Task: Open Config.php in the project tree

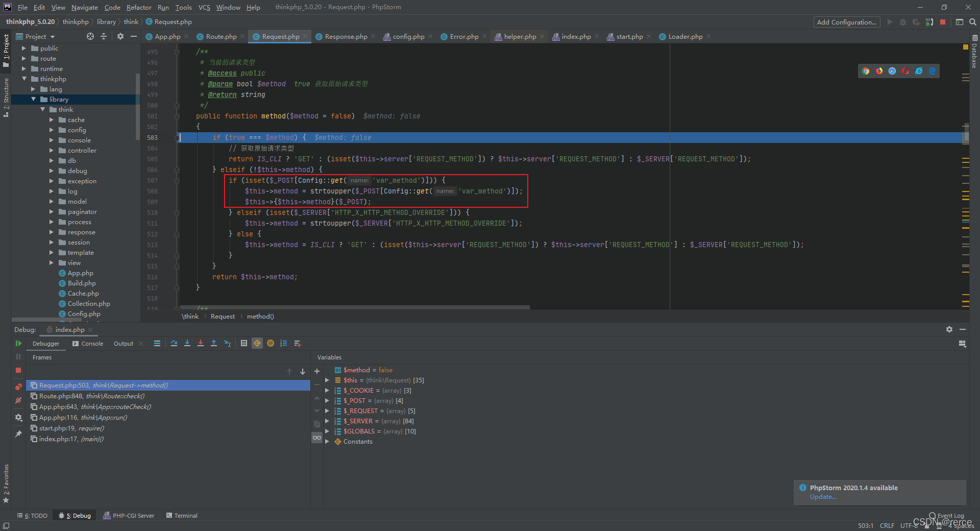Action: pyautogui.click(x=84, y=314)
